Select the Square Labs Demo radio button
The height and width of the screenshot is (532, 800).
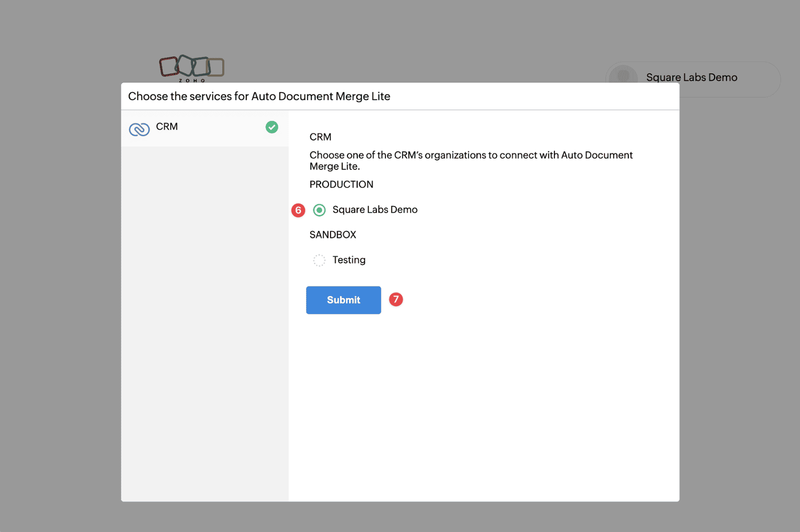[319, 210]
